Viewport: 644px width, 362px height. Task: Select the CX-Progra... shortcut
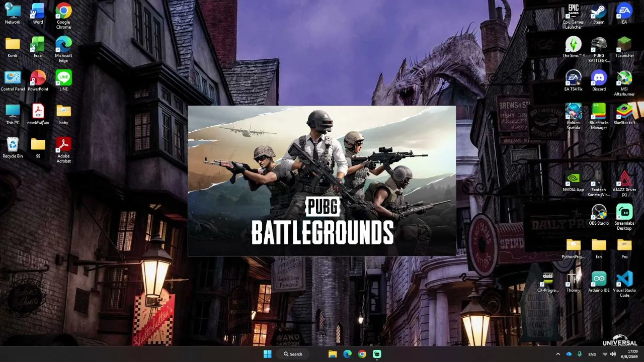(548, 282)
